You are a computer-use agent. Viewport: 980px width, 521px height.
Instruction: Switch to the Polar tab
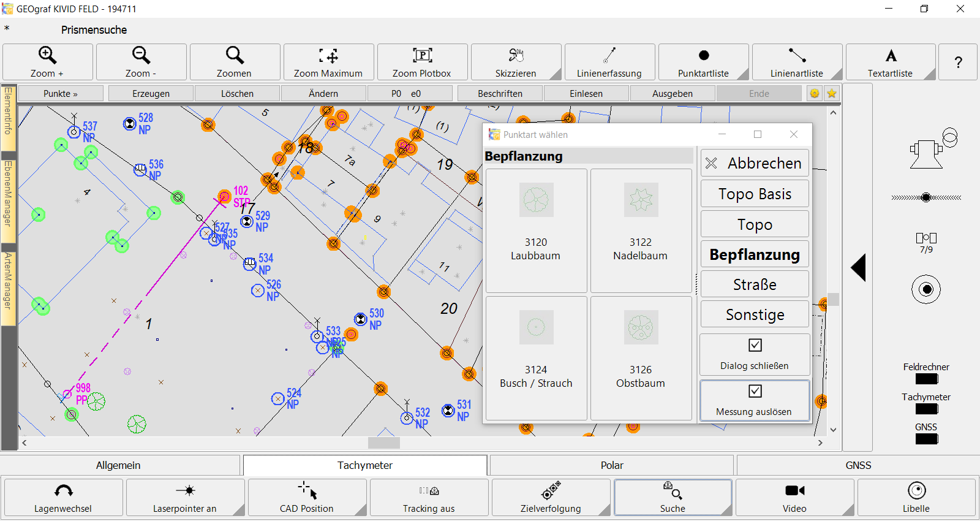point(612,465)
